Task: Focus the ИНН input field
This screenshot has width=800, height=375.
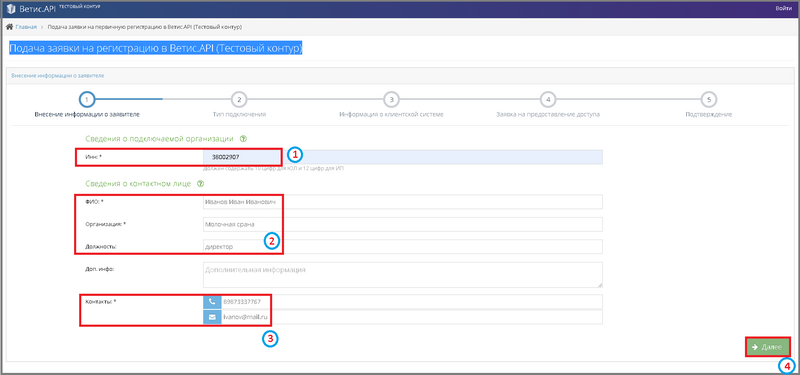Action: tap(403, 157)
